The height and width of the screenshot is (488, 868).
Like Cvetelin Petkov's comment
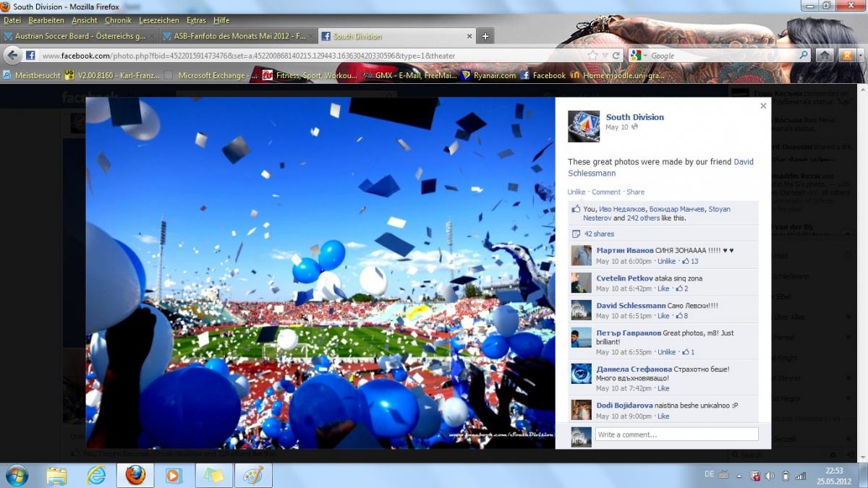click(x=663, y=288)
